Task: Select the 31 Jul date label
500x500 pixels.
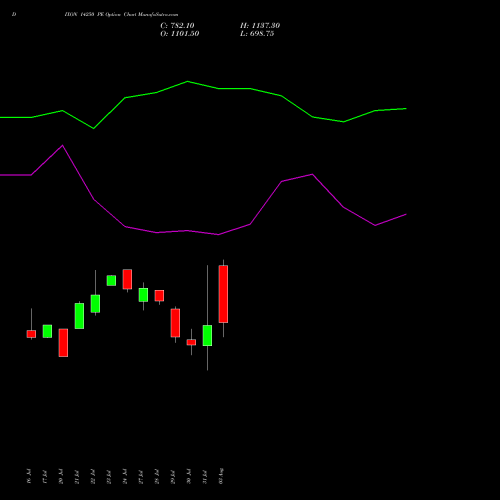Action: coord(205,476)
